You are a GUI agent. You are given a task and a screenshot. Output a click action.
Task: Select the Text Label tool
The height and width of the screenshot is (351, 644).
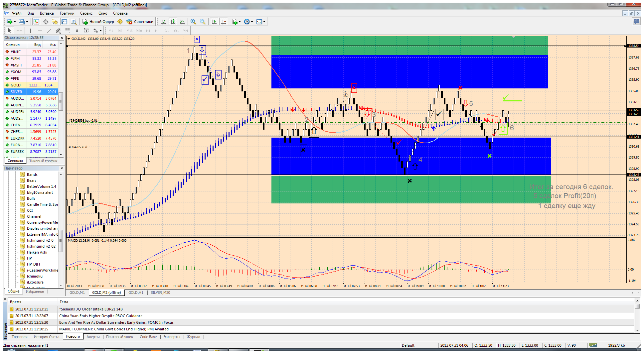86,31
